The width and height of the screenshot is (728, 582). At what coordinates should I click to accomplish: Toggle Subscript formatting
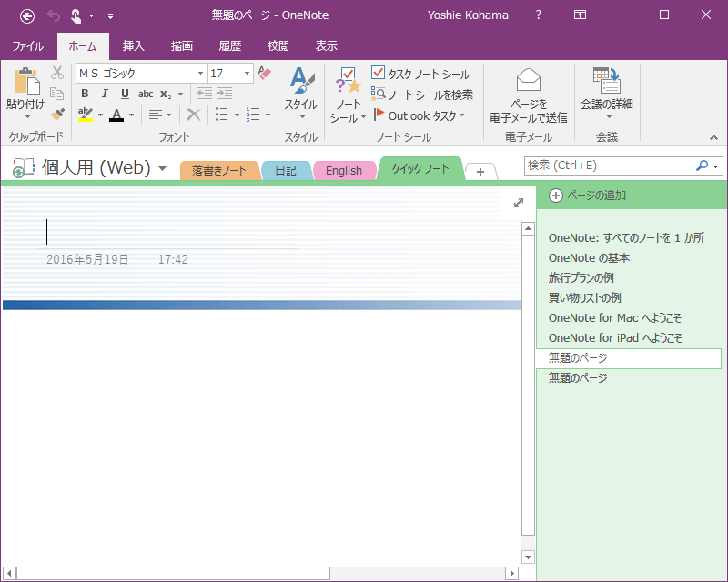[x=166, y=94]
